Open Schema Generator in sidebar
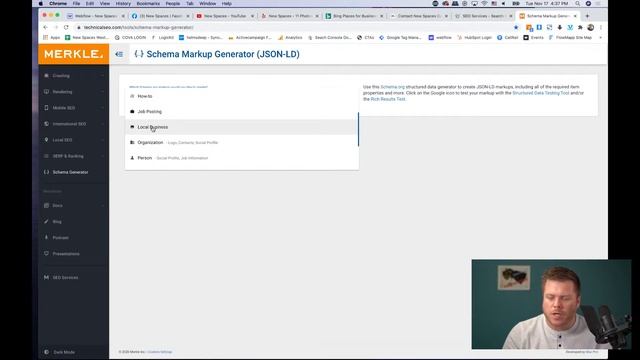640x360 pixels. click(x=73, y=172)
